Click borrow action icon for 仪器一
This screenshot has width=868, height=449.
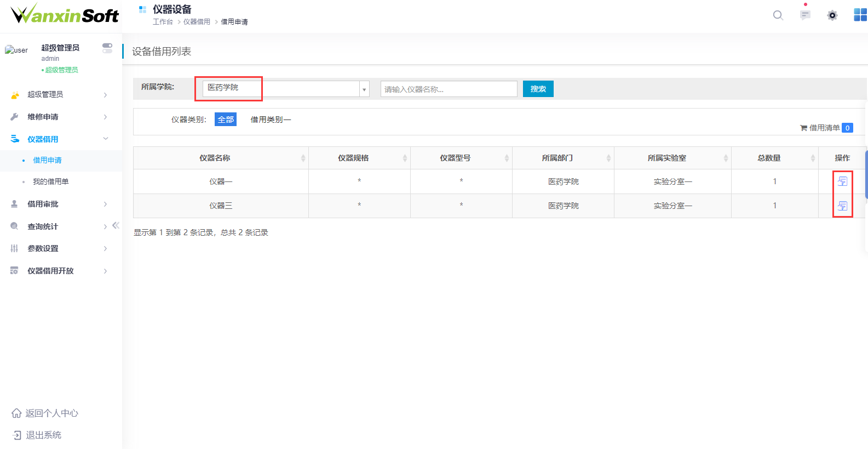[x=842, y=181]
